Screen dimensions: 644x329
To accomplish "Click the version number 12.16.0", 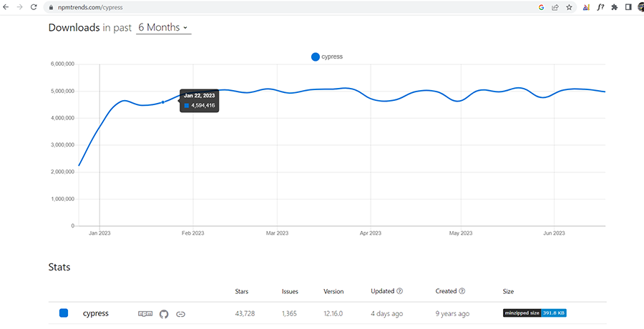I will [333, 314].
